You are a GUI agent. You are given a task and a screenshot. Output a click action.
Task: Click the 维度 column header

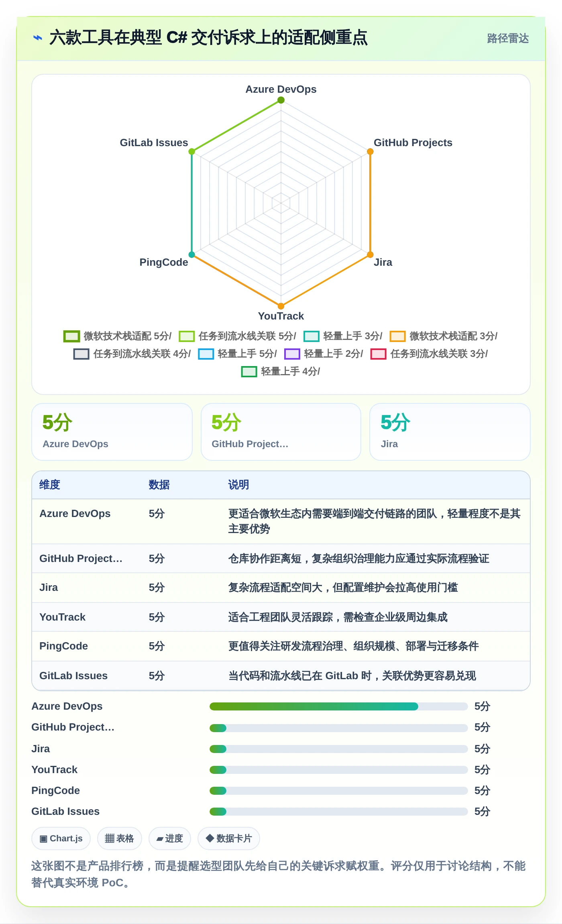point(50,485)
